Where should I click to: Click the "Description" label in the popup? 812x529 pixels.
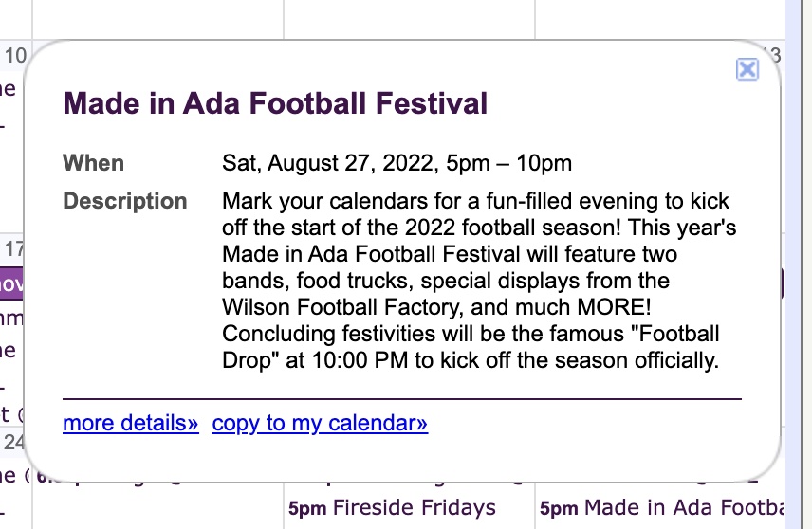click(x=125, y=201)
